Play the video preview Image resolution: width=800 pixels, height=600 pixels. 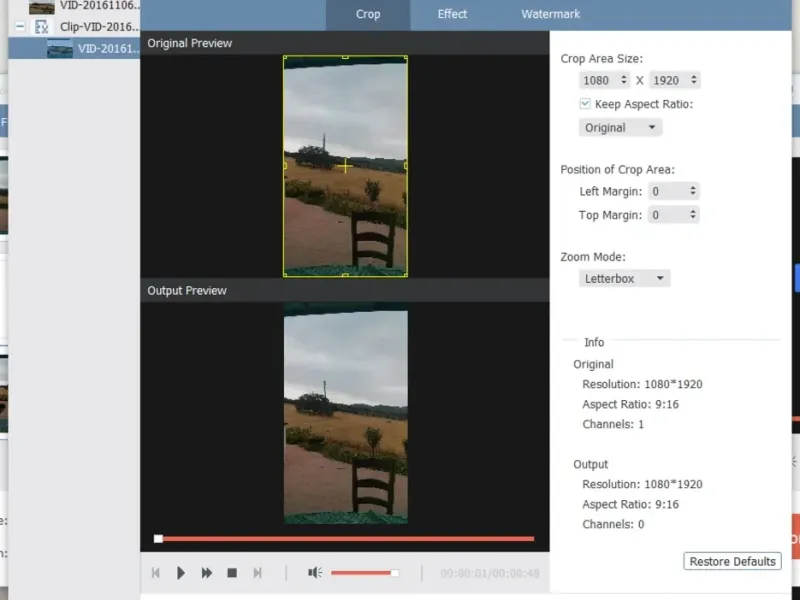click(181, 573)
